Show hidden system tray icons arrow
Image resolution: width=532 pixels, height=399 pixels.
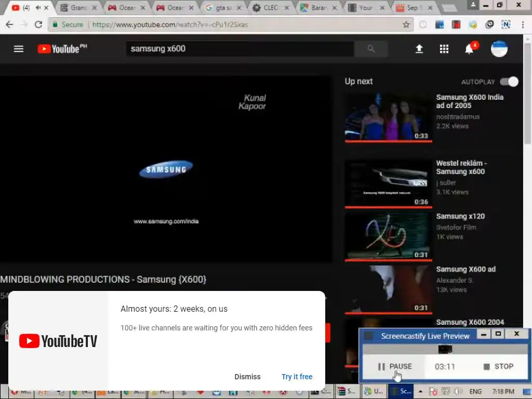[x=420, y=392]
